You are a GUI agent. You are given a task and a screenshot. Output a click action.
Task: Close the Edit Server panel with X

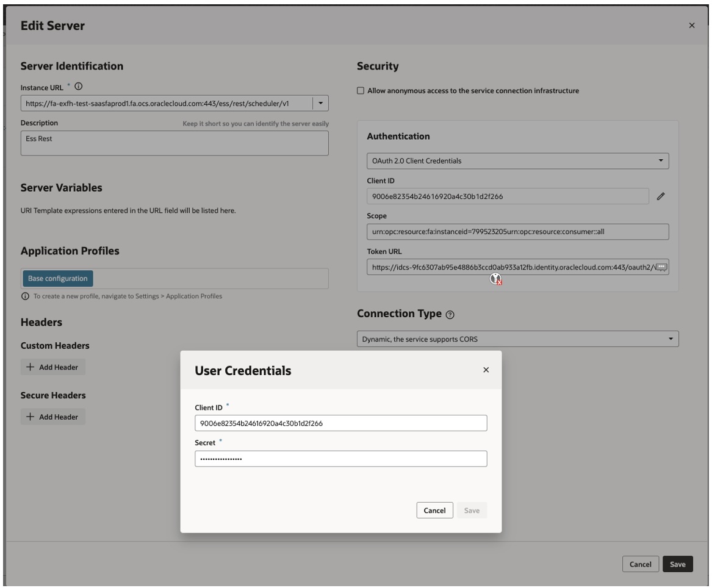(x=691, y=26)
